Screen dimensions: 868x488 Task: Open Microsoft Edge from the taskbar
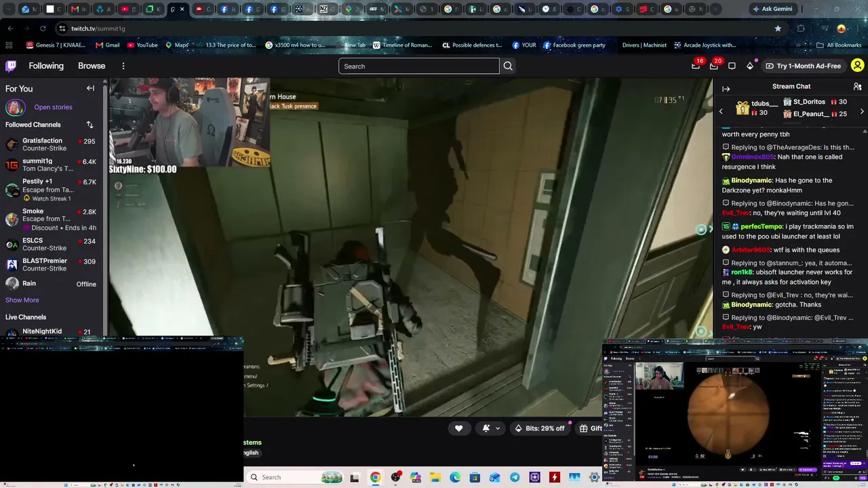[455, 477]
